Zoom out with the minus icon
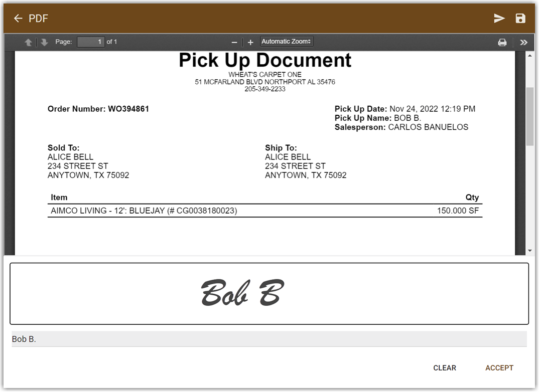This screenshot has width=539, height=392. click(x=234, y=42)
